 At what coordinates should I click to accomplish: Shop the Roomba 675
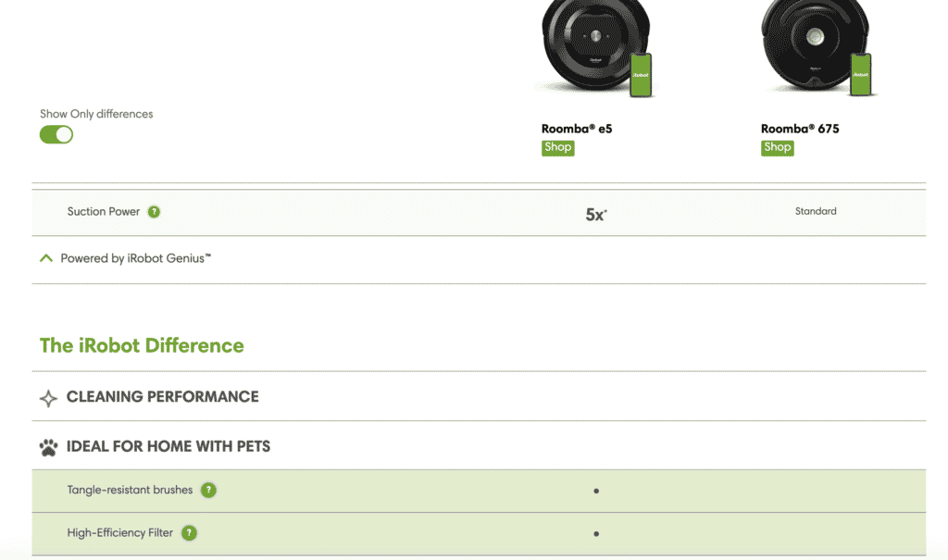[777, 147]
